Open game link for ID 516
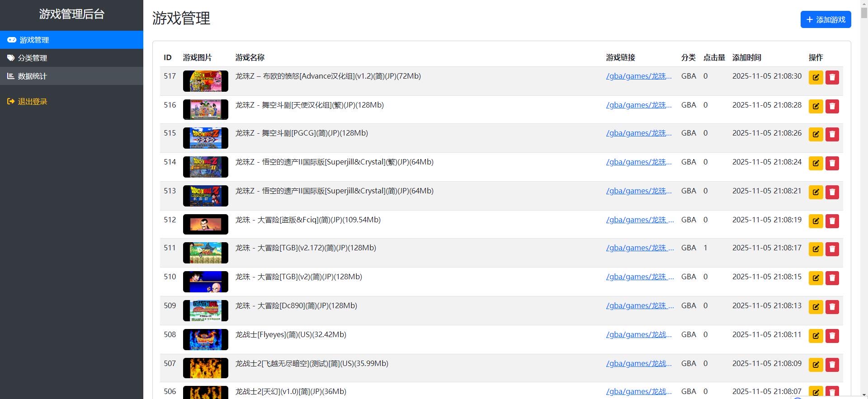This screenshot has height=399, width=868. 639,105
